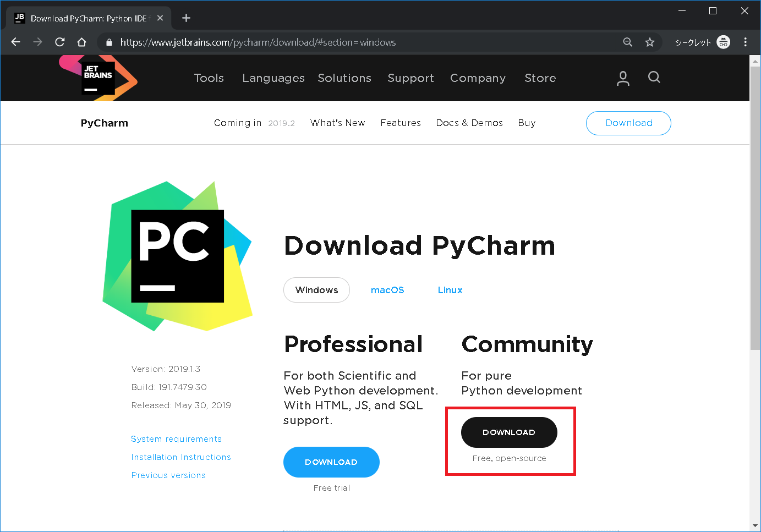Open the Languages menu

(x=273, y=78)
